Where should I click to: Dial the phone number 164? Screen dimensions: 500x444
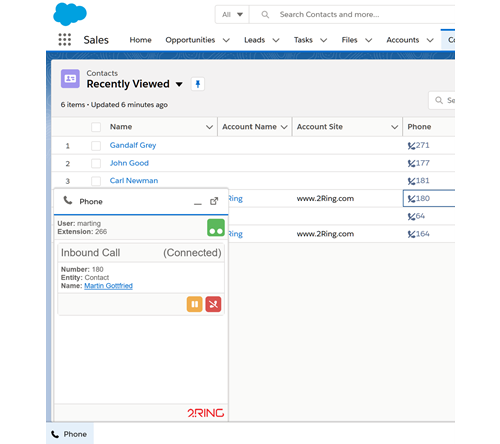pos(423,234)
